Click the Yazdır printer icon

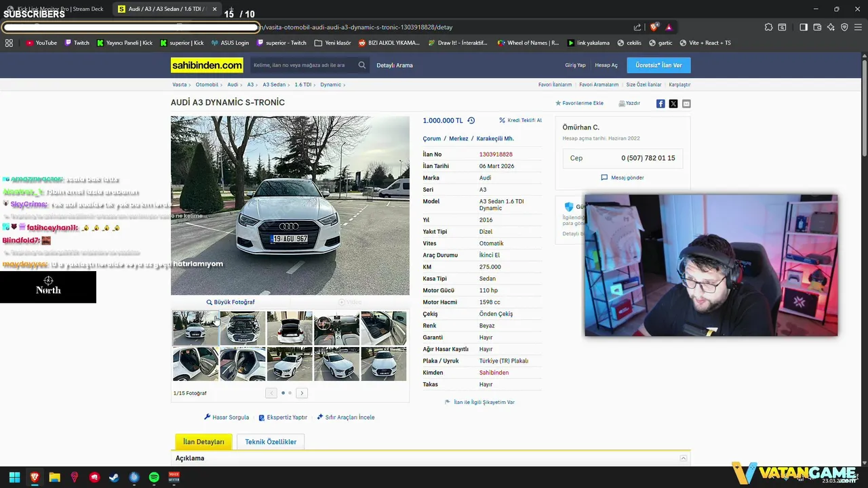click(x=622, y=104)
